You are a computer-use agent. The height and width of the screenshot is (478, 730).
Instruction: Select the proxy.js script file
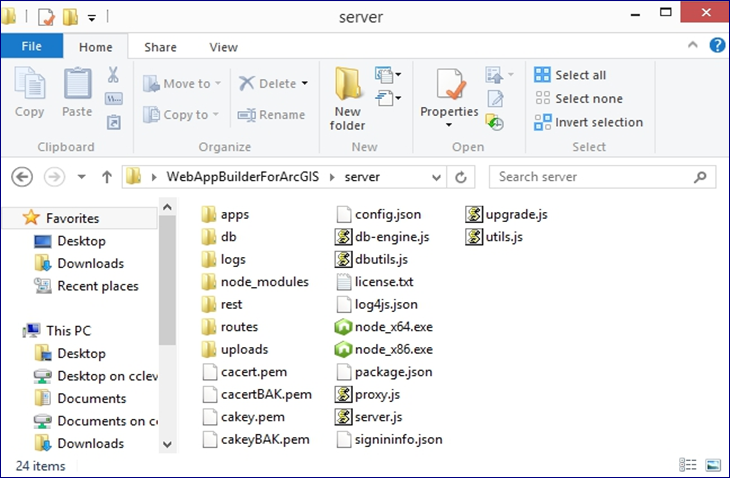pyautogui.click(x=367, y=395)
